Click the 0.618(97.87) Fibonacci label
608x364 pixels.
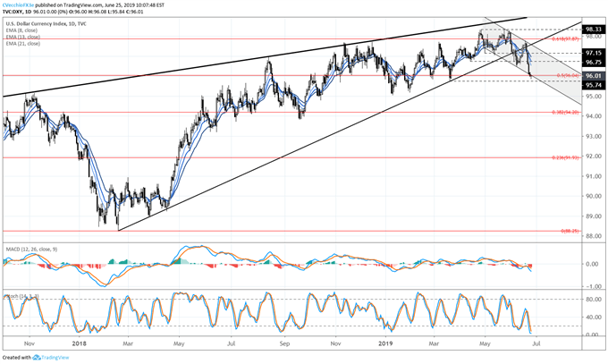[565, 38]
